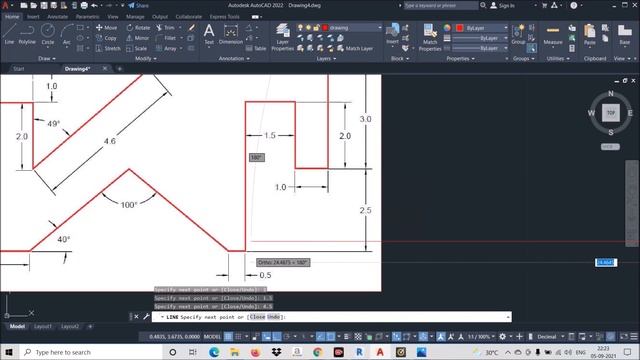Toggle object snap tracking in status bar
The height and width of the screenshot is (360, 640).
[x=320, y=336]
